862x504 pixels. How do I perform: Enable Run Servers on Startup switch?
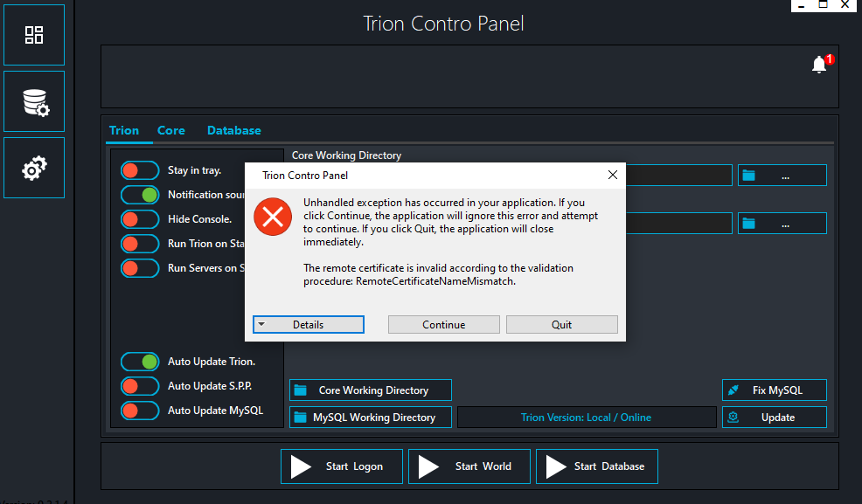(140, 268)
